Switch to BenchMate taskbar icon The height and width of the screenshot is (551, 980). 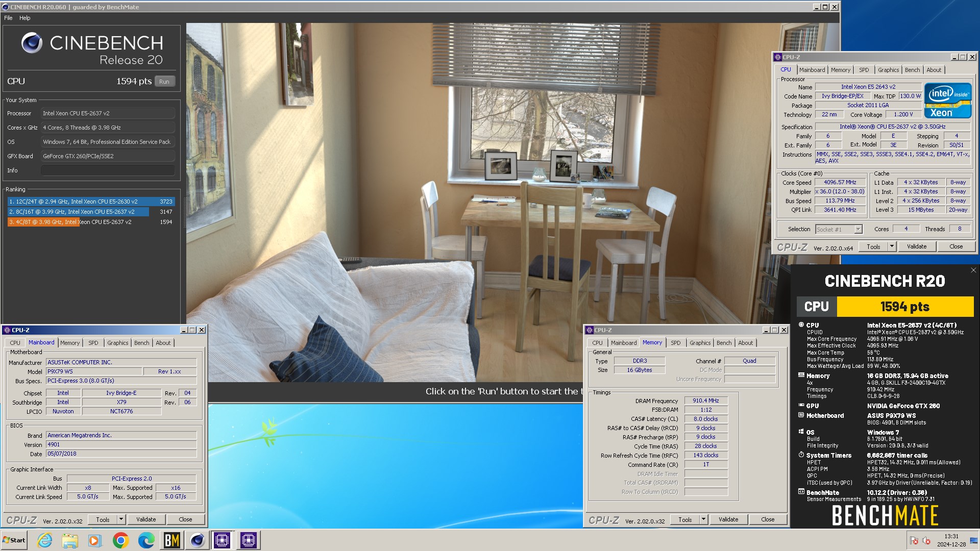[171, 540]
